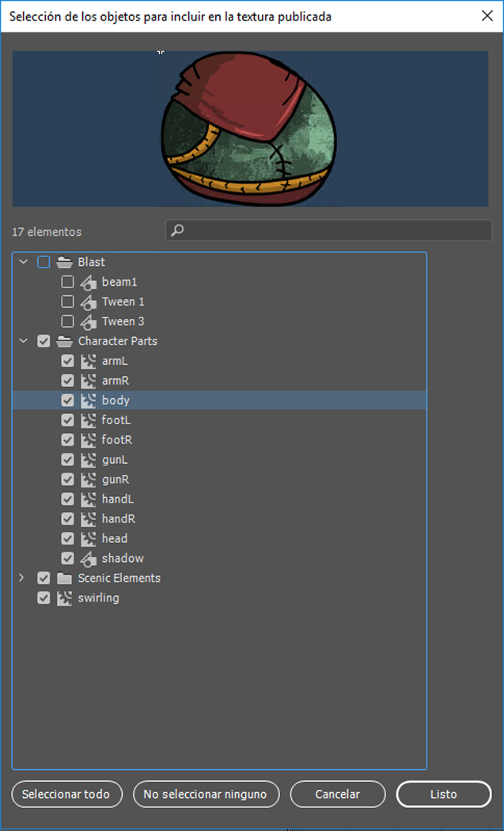Click the shadow graphic symbol icon
The height and width of the screenshot is (831, 504).
(88, 558)
